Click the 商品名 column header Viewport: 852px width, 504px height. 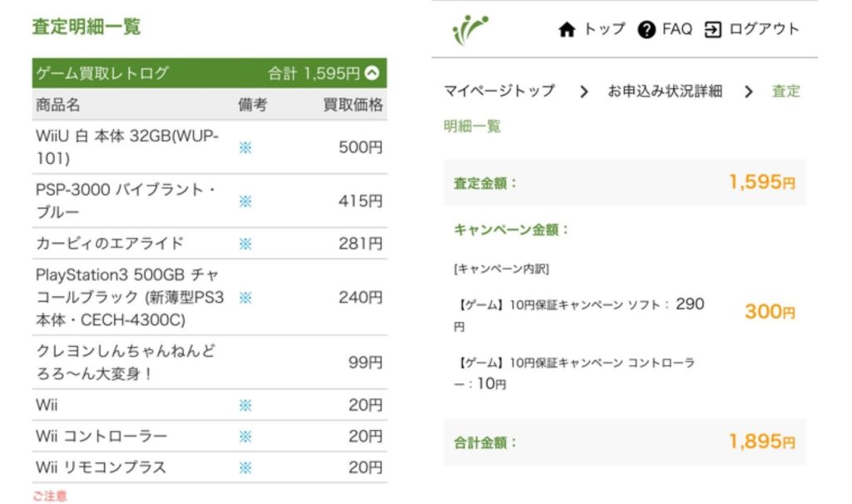[x=58, y=104]
